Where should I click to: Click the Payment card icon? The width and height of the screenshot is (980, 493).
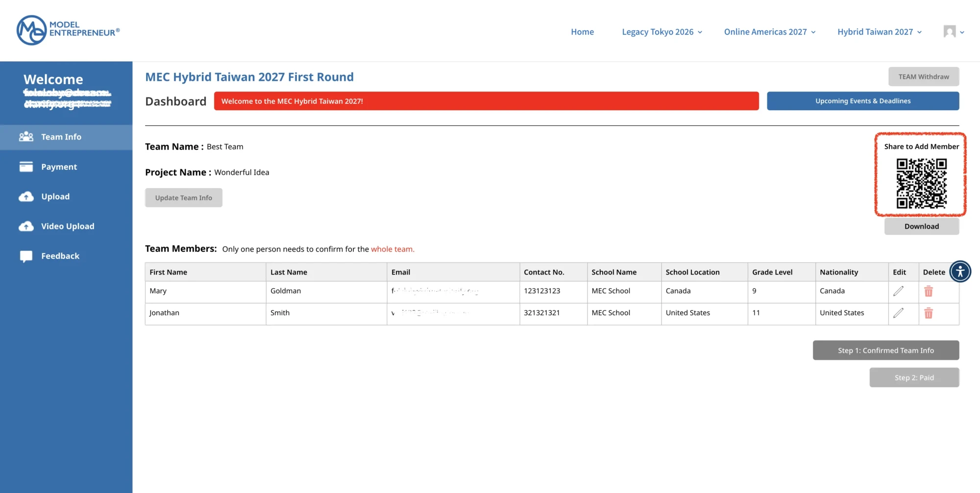[26, 167]
